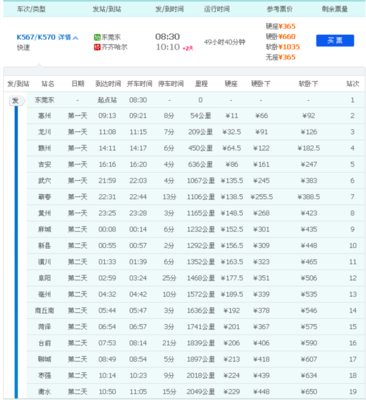Select 吉安 station in row 5

45,164
